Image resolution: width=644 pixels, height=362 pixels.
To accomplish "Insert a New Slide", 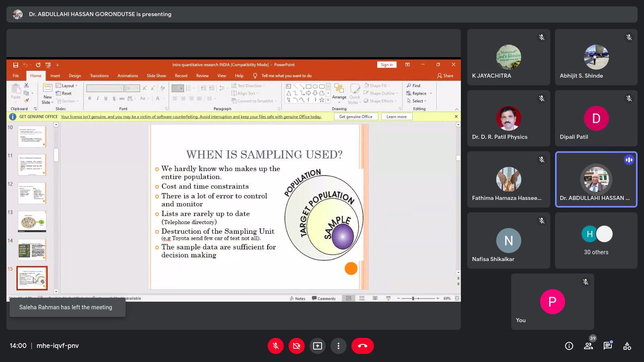I will (47, 94).
